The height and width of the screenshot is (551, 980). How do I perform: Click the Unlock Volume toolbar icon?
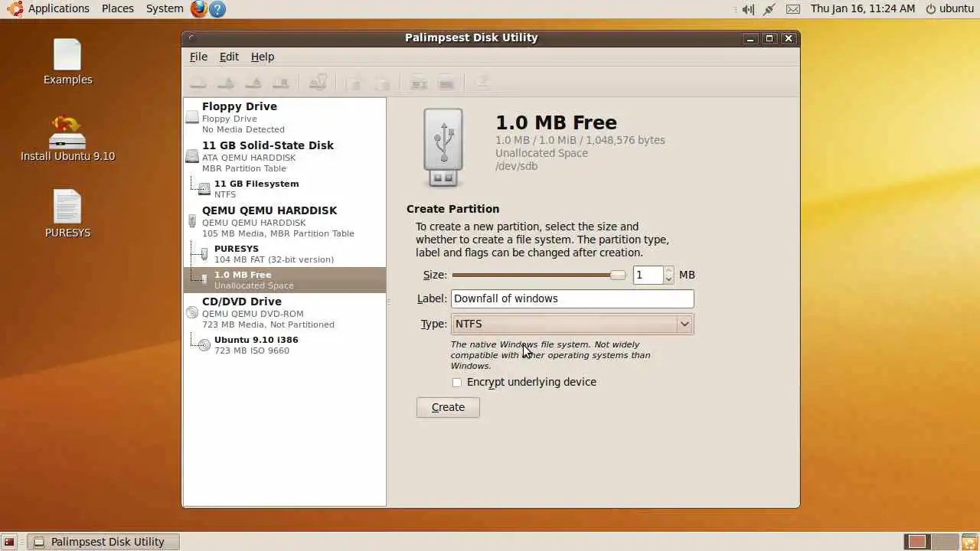(354, 82)
